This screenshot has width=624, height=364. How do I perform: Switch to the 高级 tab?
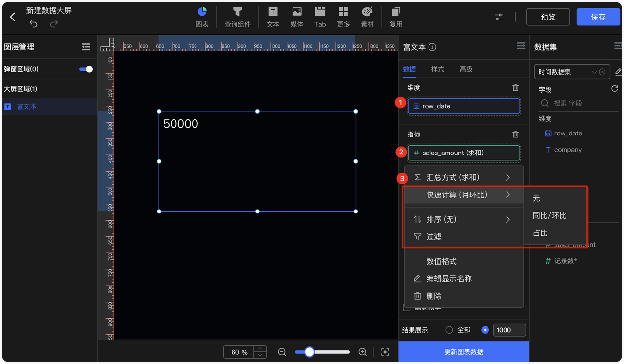(466, 69)
